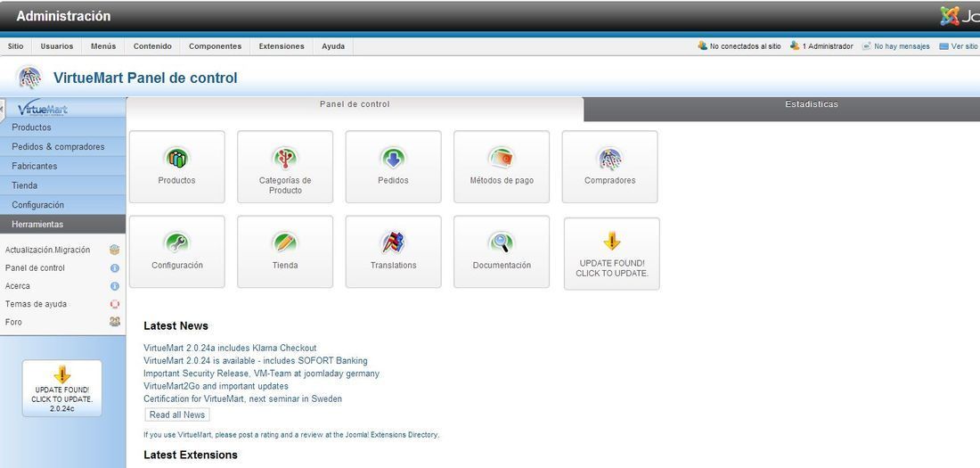Screen dimensions: 980x468
Task: Click the UPDATE FOUND tile in panel
Action: [x=611, y=253]
